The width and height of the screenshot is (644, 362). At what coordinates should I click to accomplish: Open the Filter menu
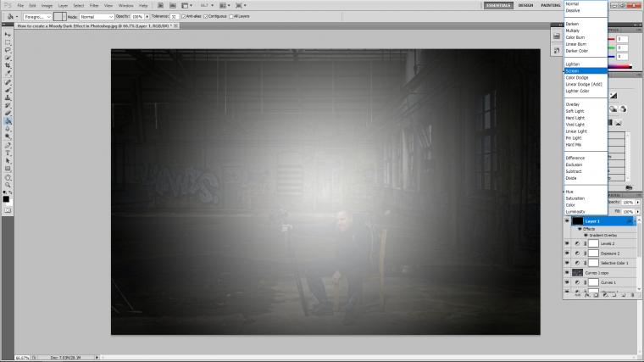(94, 6)
